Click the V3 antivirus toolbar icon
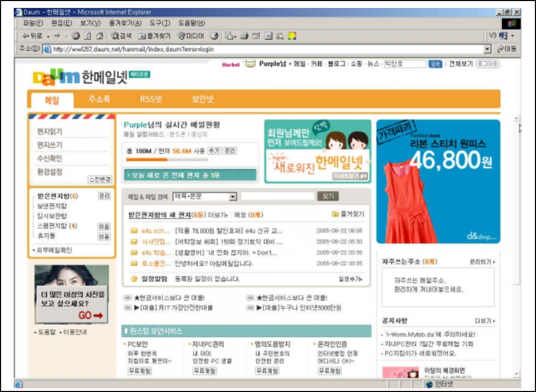 (x=503, y=35)
